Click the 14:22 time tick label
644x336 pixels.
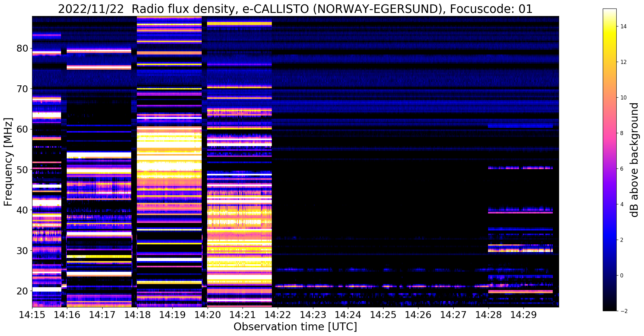click(278, 315)
